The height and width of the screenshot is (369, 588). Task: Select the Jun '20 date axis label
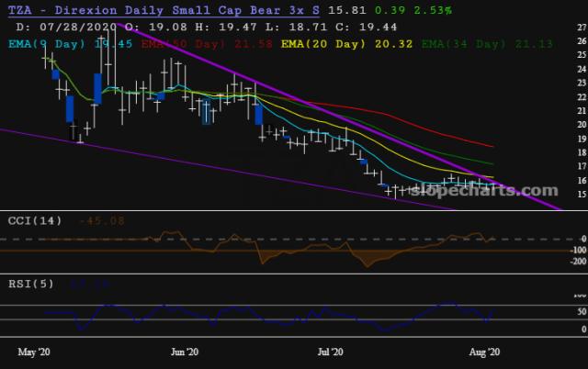click(x=185, y=352)
